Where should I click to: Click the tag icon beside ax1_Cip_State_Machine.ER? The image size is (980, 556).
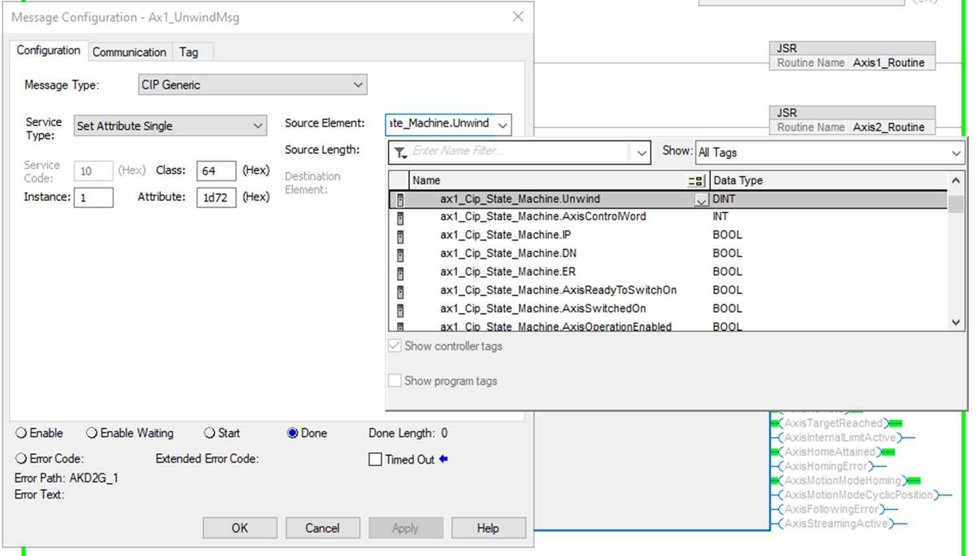click(x=400, y=272)
